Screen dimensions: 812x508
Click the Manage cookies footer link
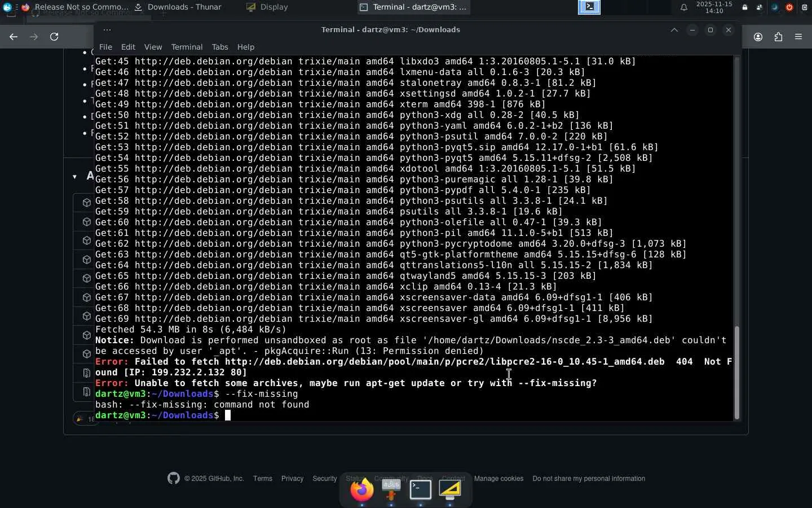pos(498,479)
